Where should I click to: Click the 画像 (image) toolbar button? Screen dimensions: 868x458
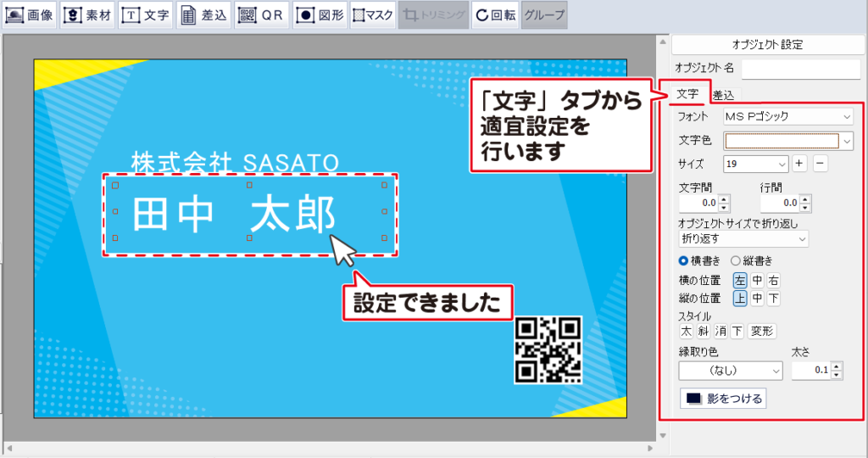click(30, 15)
